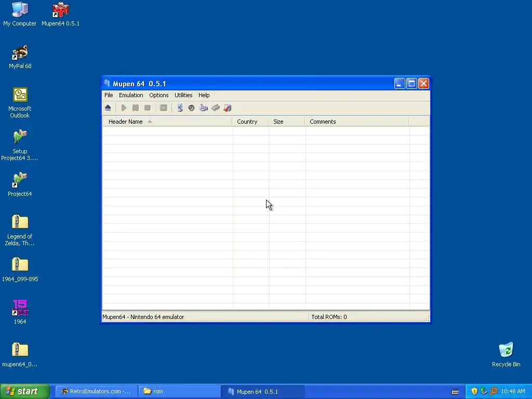Minimize the Mupen 64 window
This screenshot has height=399, width=532.
point(400,84)
